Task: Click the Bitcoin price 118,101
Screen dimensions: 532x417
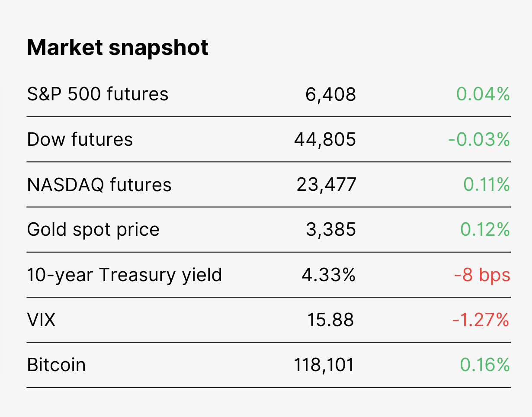Action: 324,366
